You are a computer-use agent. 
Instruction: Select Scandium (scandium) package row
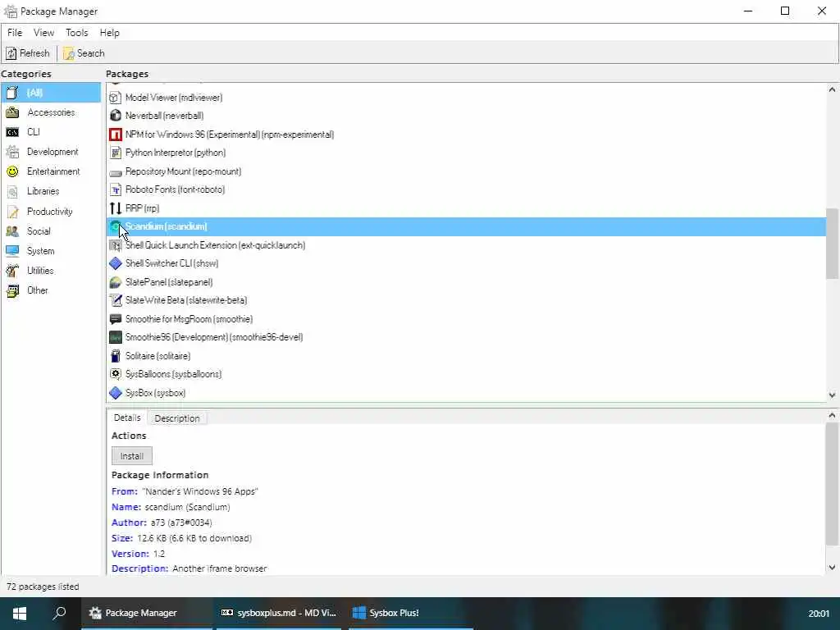(x=466, y=226)
